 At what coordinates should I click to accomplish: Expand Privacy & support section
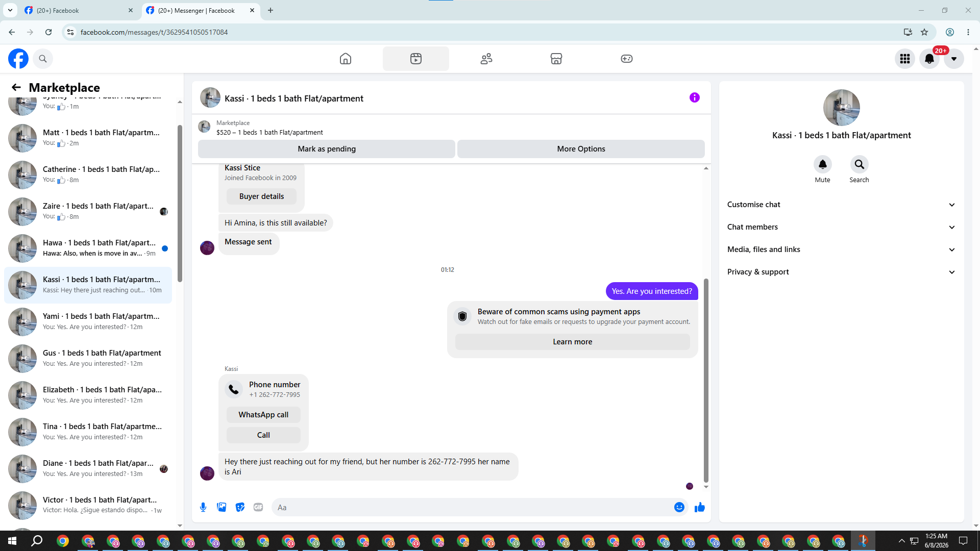tap(841, 272)
